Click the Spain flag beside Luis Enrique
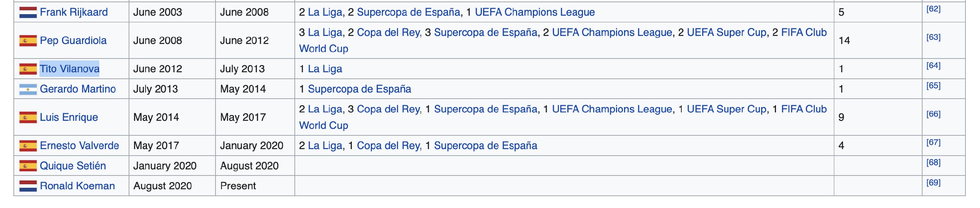Viewport: 980px width, 208px height. coord(28,117)
